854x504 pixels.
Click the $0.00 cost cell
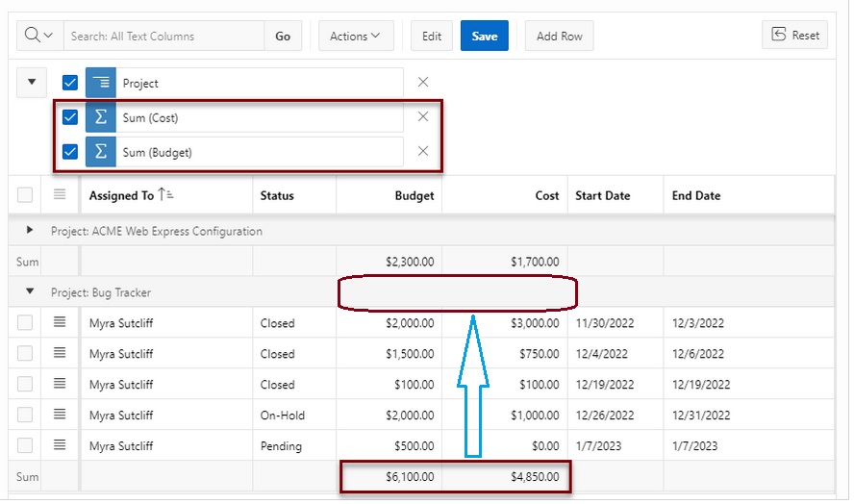point(505,445)
